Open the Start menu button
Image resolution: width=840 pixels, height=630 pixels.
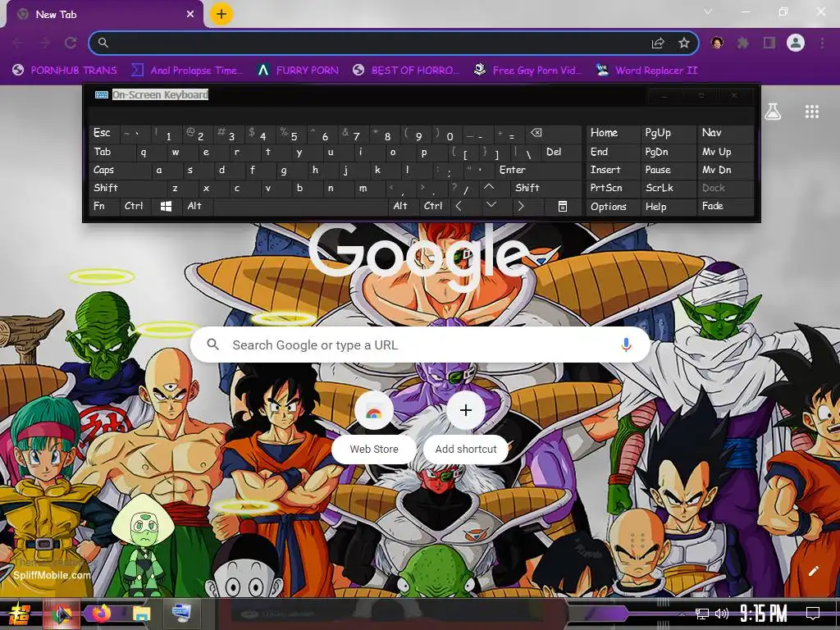click(x=20, y=614)
